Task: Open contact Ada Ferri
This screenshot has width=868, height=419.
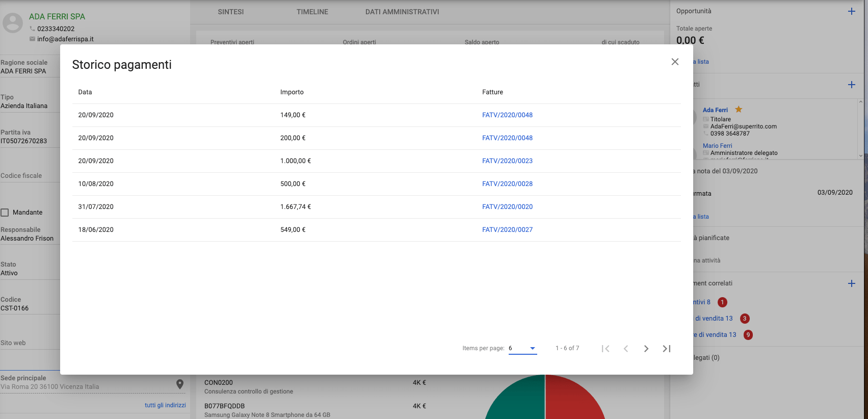Action: (715, 110)
